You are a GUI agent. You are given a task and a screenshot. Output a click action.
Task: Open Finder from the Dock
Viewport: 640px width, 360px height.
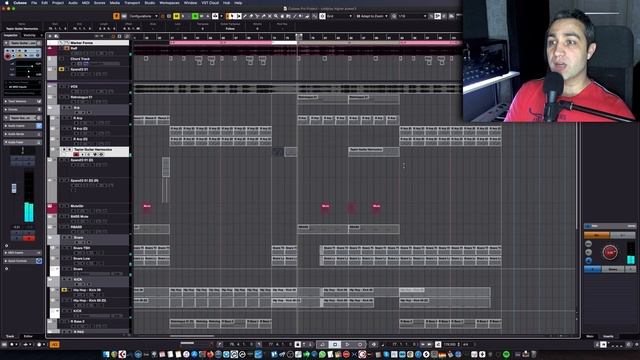[x=106, y=354]
